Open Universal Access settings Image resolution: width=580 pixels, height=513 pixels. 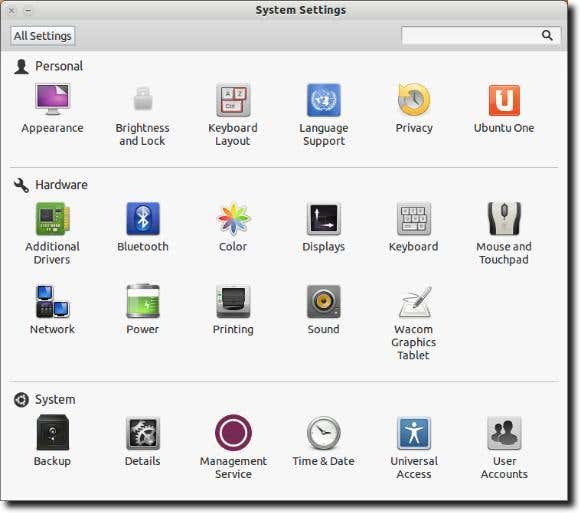[x=414, y=448]
